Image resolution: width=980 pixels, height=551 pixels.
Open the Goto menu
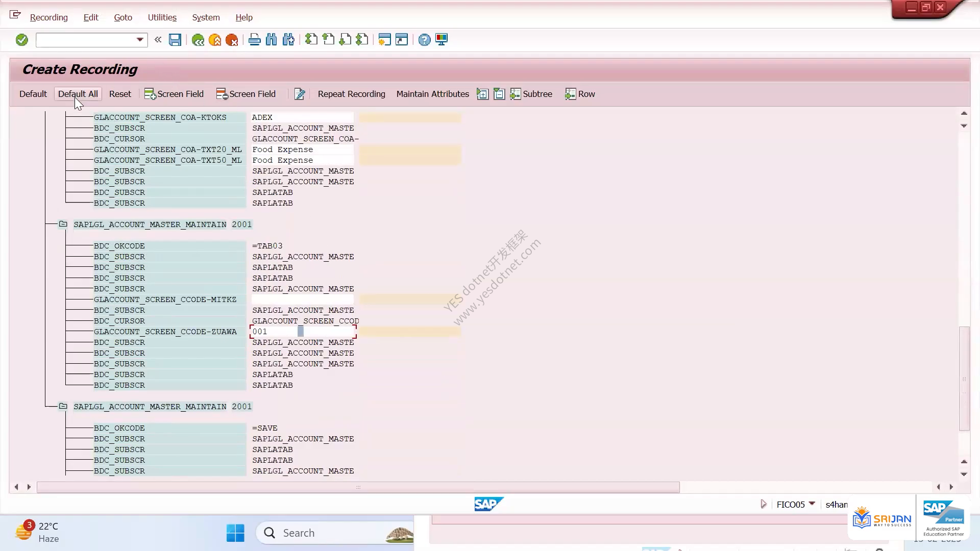click(123, 17)
